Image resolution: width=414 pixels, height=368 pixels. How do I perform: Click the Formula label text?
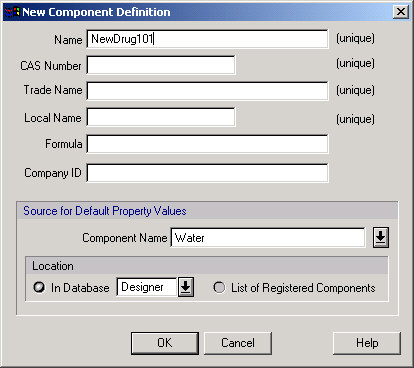coord(64,144)
